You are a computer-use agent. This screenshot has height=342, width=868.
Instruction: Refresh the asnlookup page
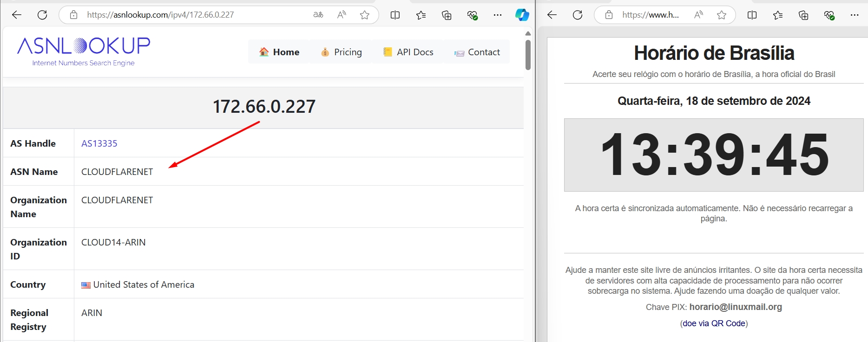[42, 15]
